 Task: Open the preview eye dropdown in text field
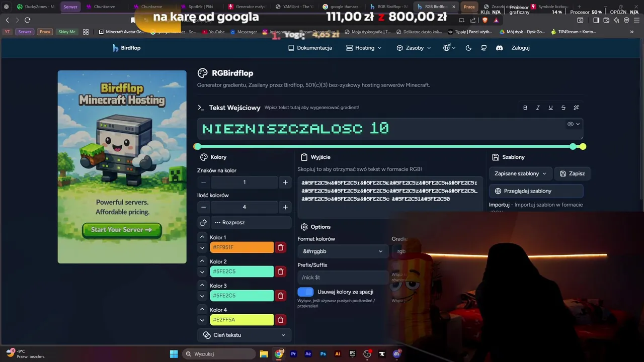(x=574, y=124)
